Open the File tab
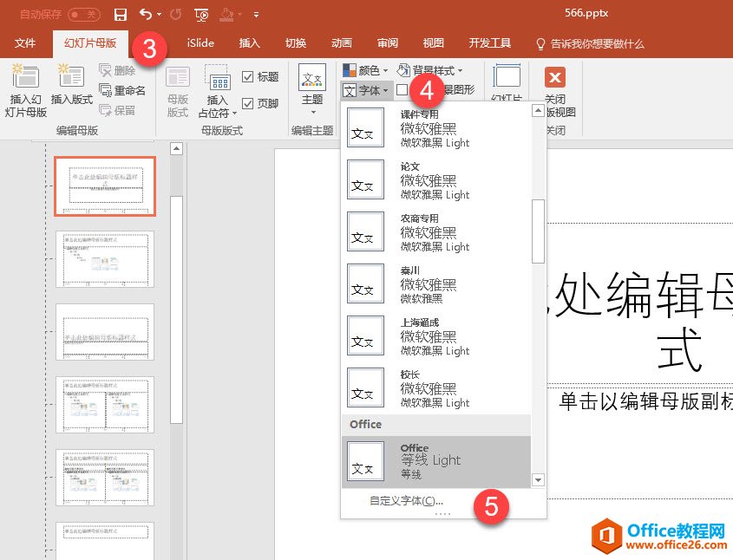The height and width of the screenshot is (560, 733). tap(25, 43)
